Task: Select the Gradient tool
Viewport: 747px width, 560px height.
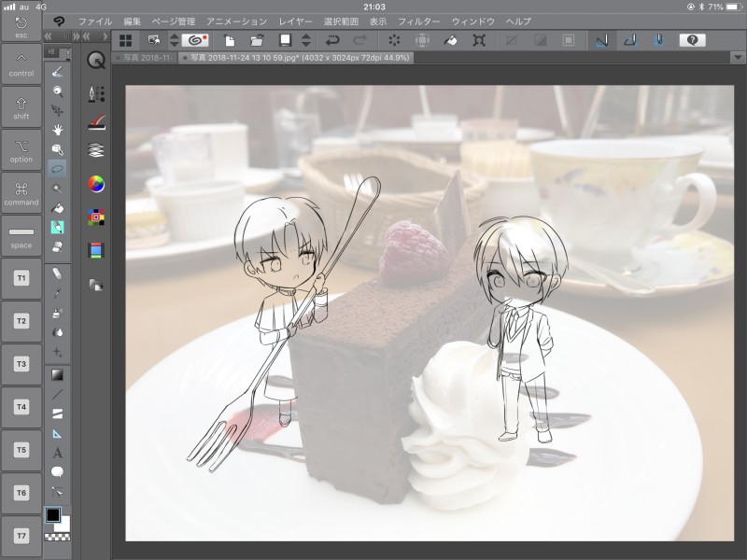Action: point(58,375)
